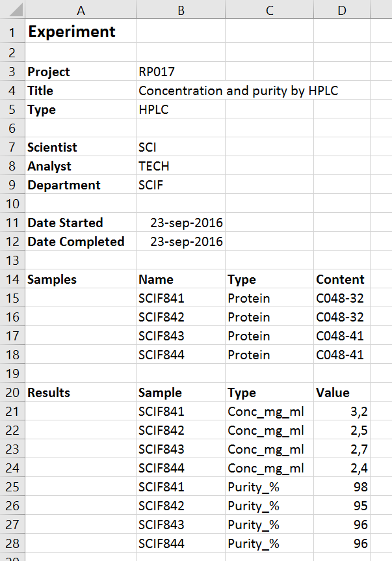Viewport: 392px width, 561px height.
Task: Select column C header
Action: (269, 10)
